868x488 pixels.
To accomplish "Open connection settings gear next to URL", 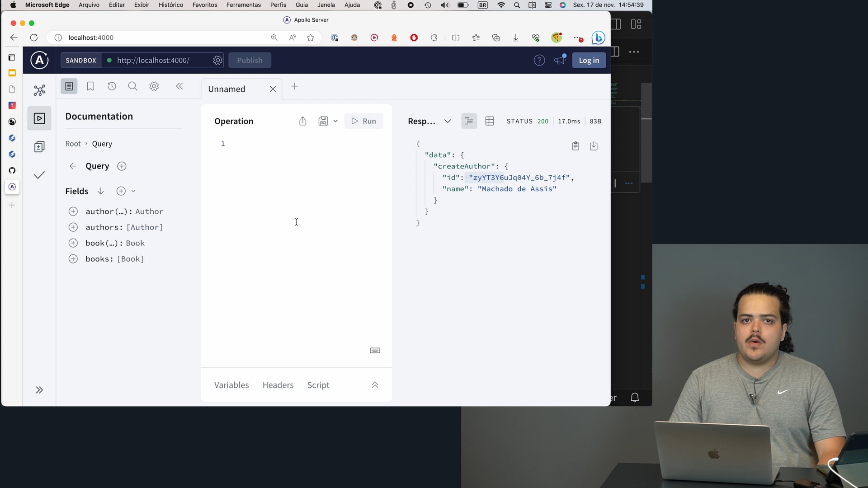I will tap(217, 60).
